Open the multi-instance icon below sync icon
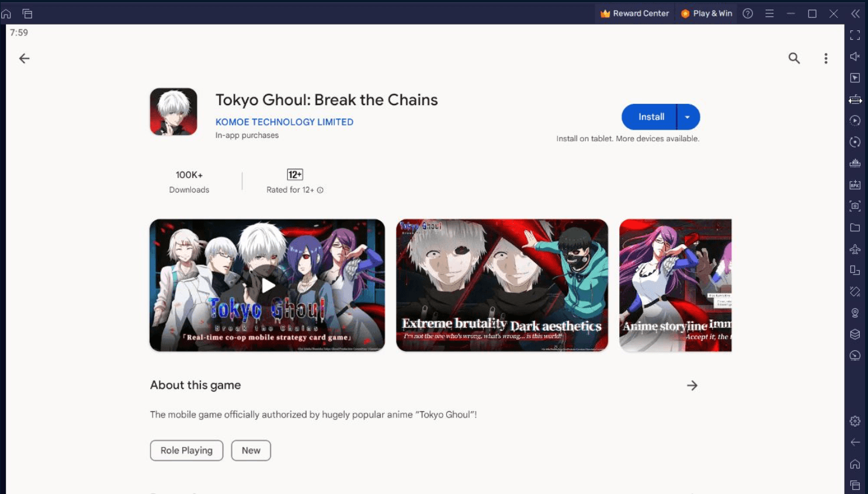The height and width of the screenshot is (494, 868). pos(855,163)
